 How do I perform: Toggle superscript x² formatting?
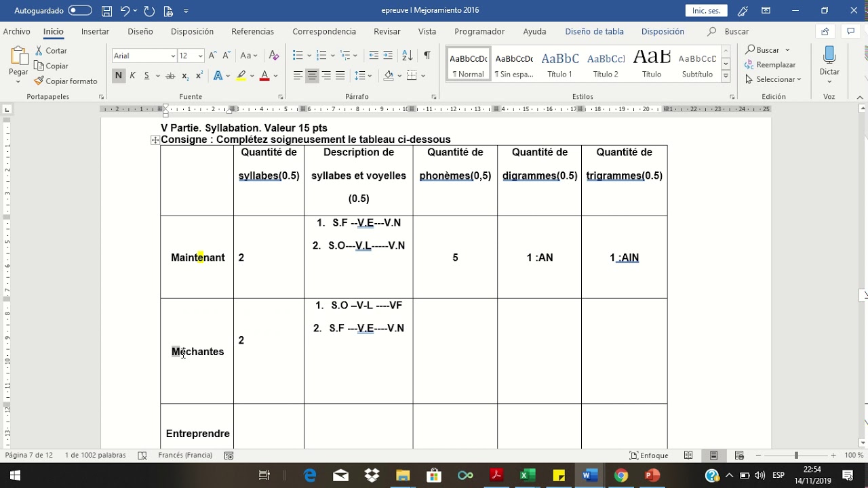pyautogui.click(x=199, y=75)
